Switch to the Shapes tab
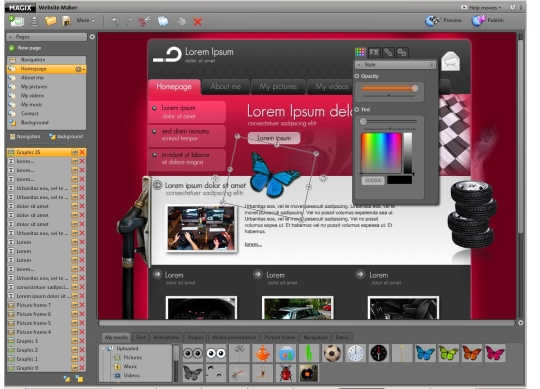540x389 pixels. click(195, 337)
